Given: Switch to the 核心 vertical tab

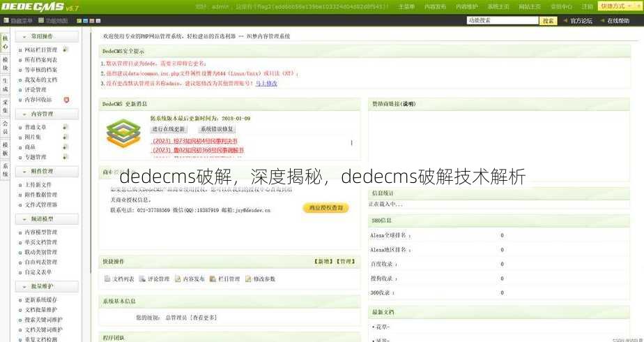Looking at the screenshot, I should tap(5, 43).
